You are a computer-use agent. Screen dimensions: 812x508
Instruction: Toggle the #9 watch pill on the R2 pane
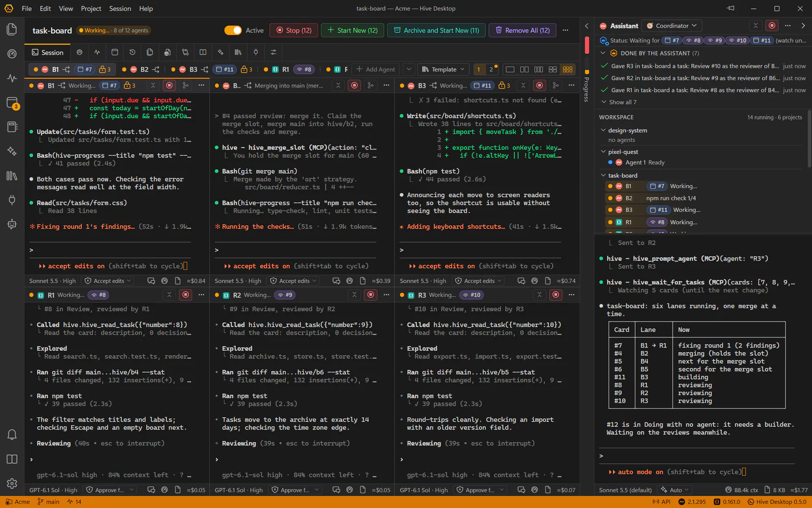point(285,295)
